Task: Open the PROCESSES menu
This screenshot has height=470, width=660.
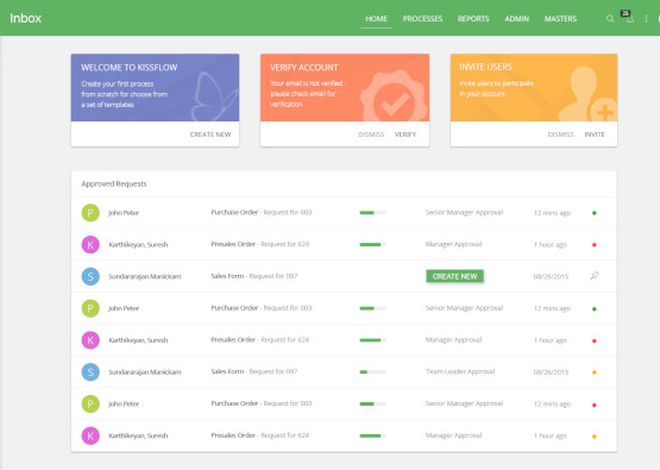Action: tap(423, 19)
